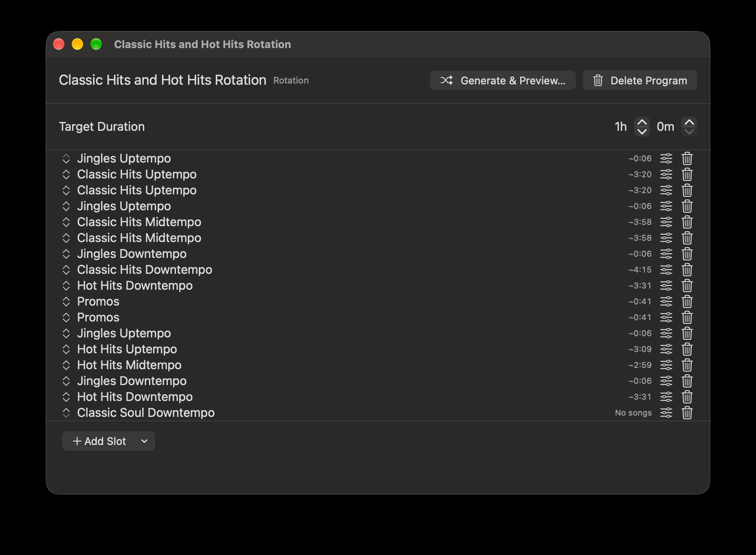
Task: Click the ~2:59 duration value
Action: [640, 365]
